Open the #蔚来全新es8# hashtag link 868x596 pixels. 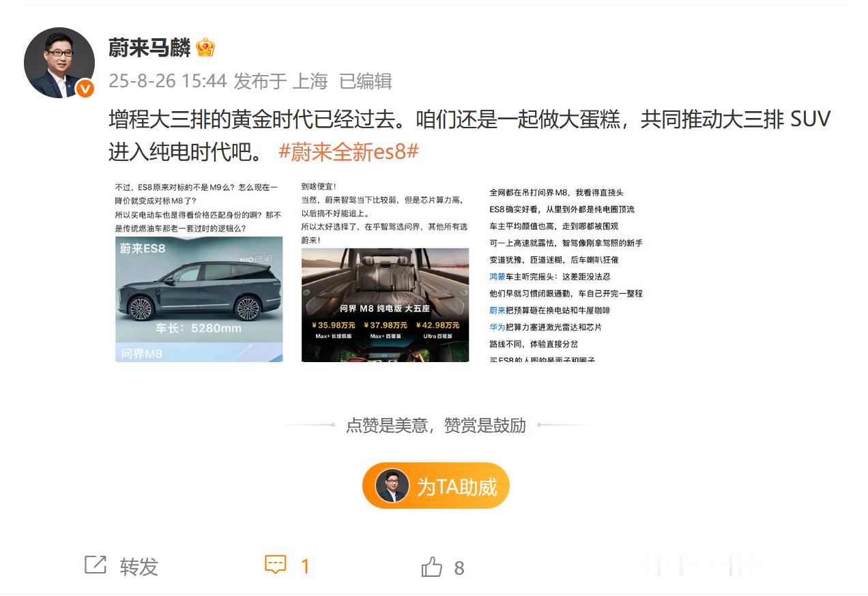(x=348, y=151)
